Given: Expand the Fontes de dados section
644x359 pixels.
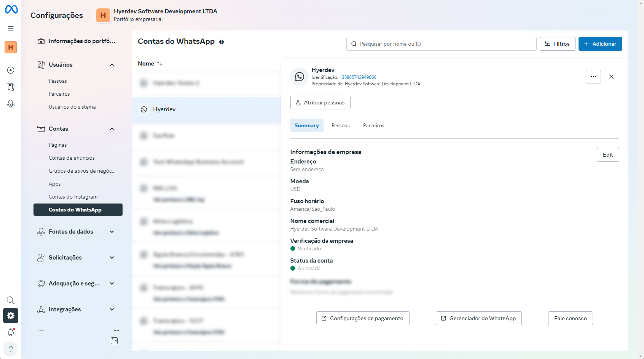Looking at the screenshot, I should pos(112,232).
